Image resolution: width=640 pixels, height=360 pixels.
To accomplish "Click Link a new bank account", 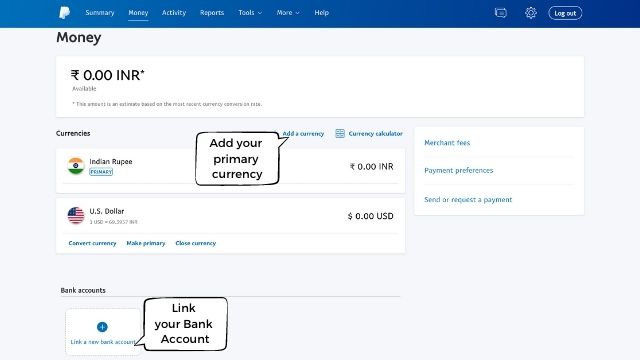I will pyautogui.click(x=102, y=342).
